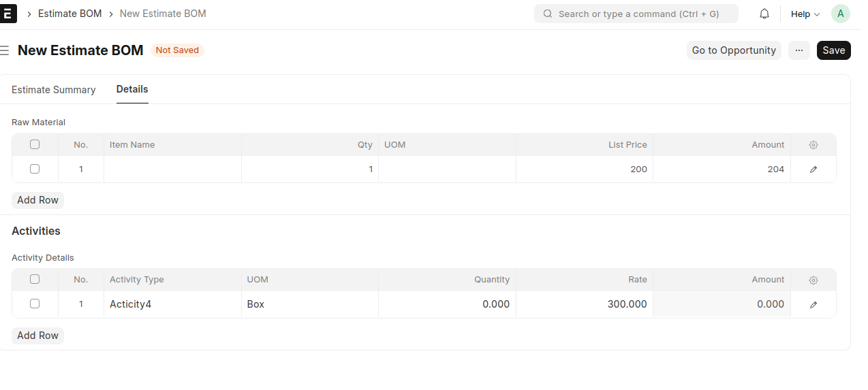Check Raw Material row 1 checkbox
Viewport: 868px width, 390px height.
pos(35,169)
